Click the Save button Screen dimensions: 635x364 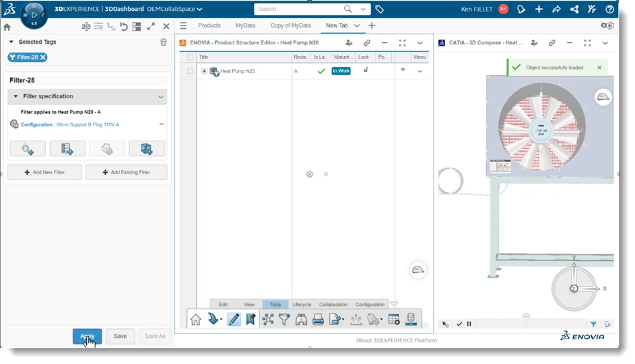tap(121, 336)
